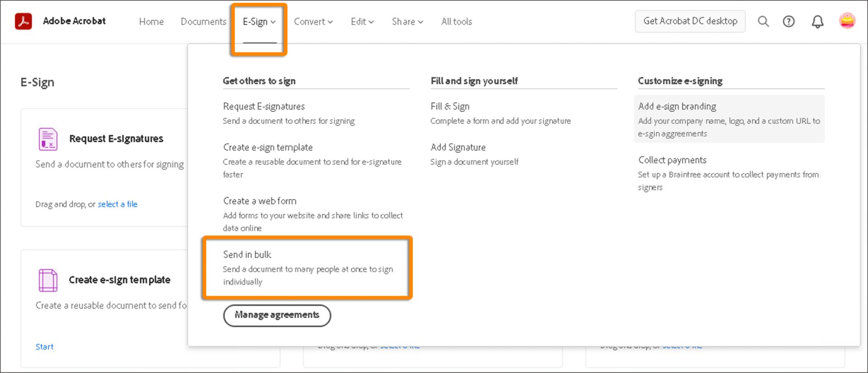The image size is (868, 373).
Task: Click the Create e-sign template icon
Action: coord(48,280)
